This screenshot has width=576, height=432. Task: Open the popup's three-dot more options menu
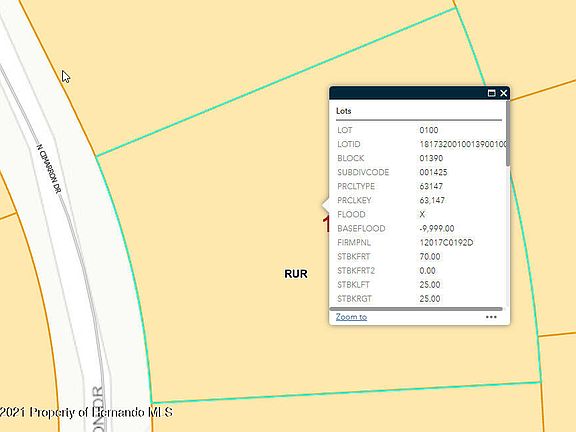pyautogui.click(x=491, y=317)
